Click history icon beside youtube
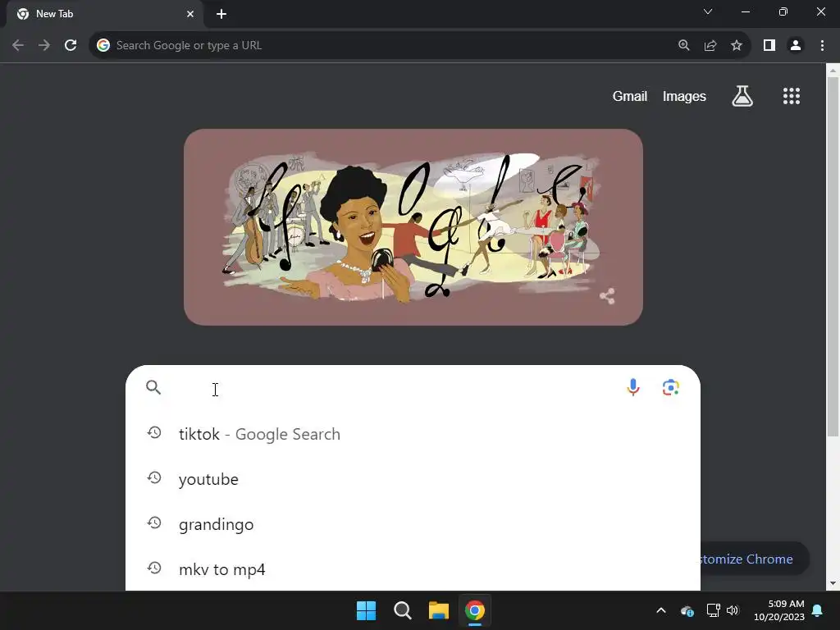 pos(154,477)
